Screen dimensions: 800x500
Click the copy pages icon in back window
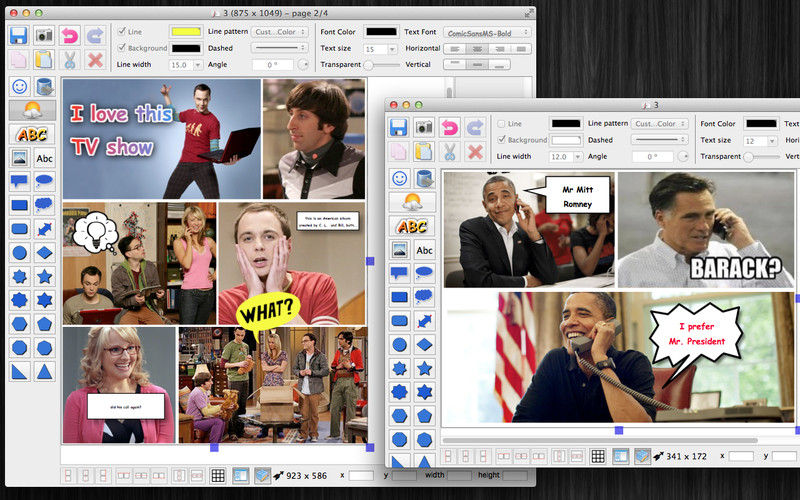click(18, 60)
